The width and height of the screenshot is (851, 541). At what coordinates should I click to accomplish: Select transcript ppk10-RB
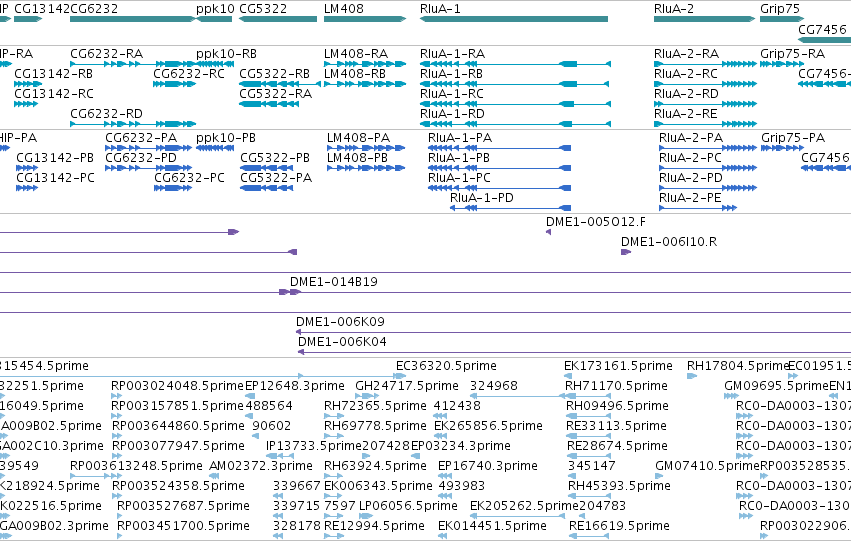(x=215, y=64)
